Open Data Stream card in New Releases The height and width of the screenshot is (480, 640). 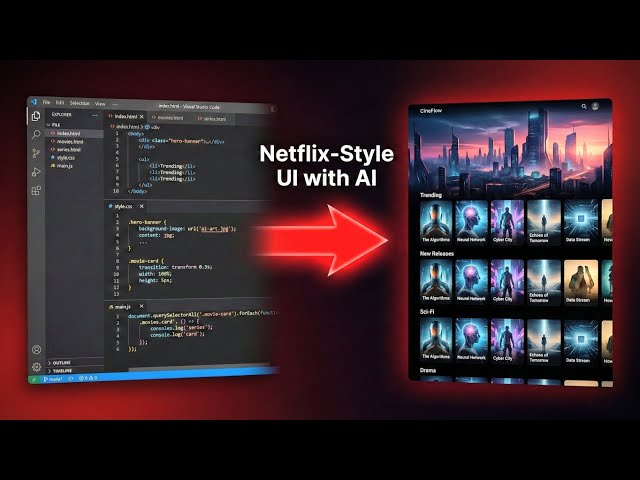tap(581, 282)
